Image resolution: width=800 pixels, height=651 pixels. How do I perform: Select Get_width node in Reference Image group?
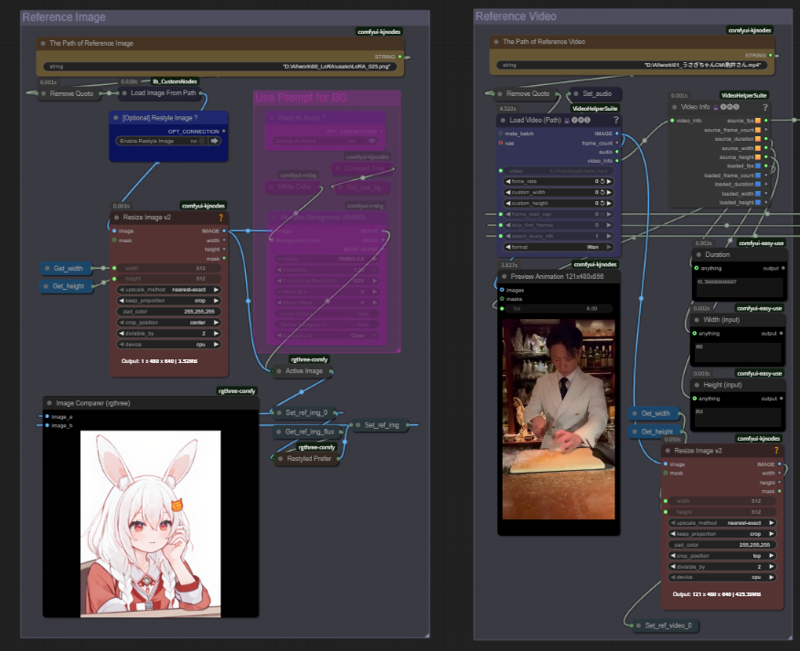click(x=67, y=268)
